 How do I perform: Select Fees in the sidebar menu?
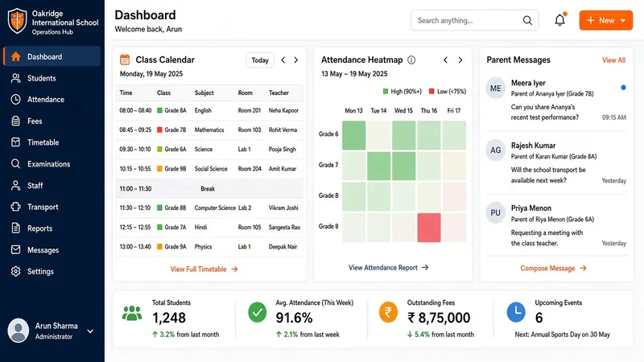(x=52, y=121)
